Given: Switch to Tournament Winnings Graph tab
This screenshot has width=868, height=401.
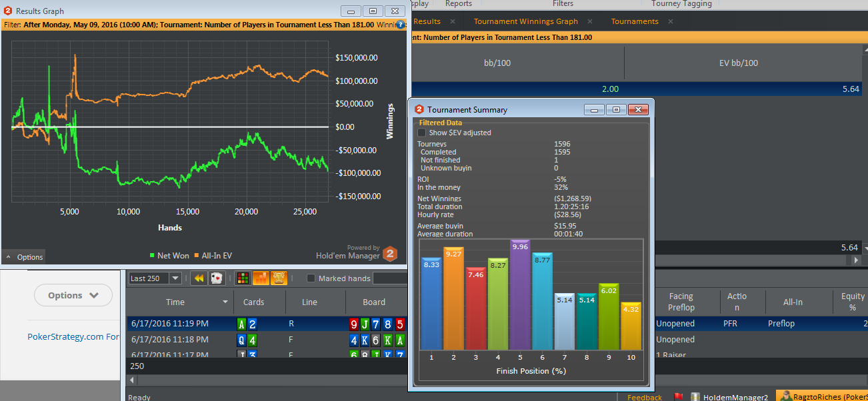Looking at the screenshot, I should pyautogui.click(x=526, y=21).
